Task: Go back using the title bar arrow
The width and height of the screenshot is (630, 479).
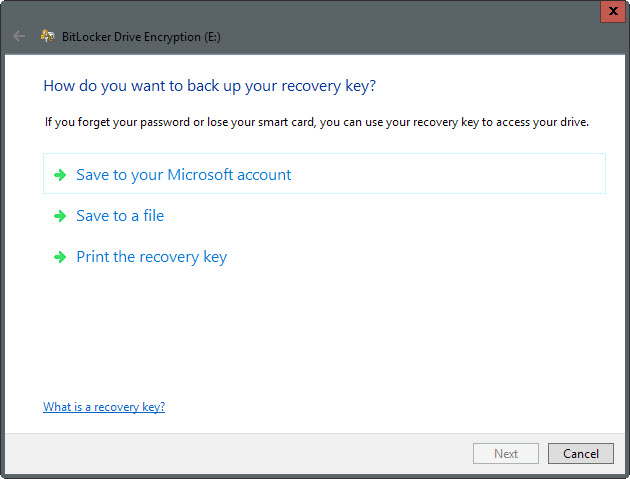Action: point(18,37)
